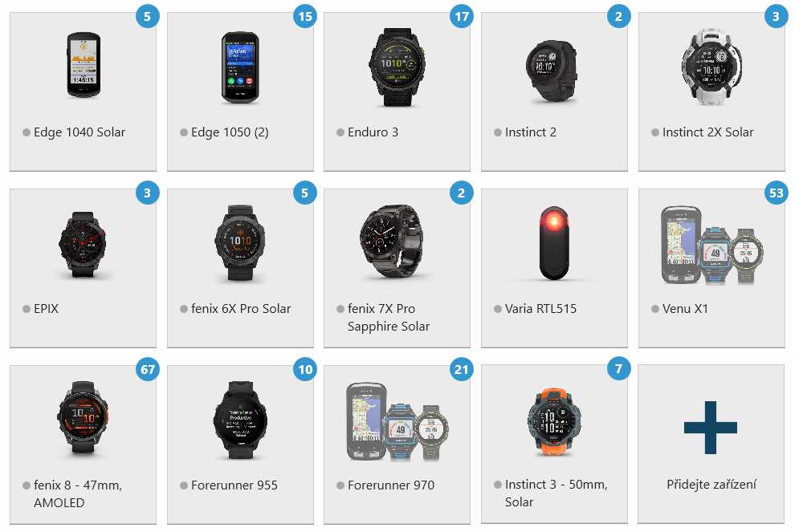Screen dimensions: 803x532
Task: Click the gray status dot beside Enduro 3
Action: tap(340, 132)
